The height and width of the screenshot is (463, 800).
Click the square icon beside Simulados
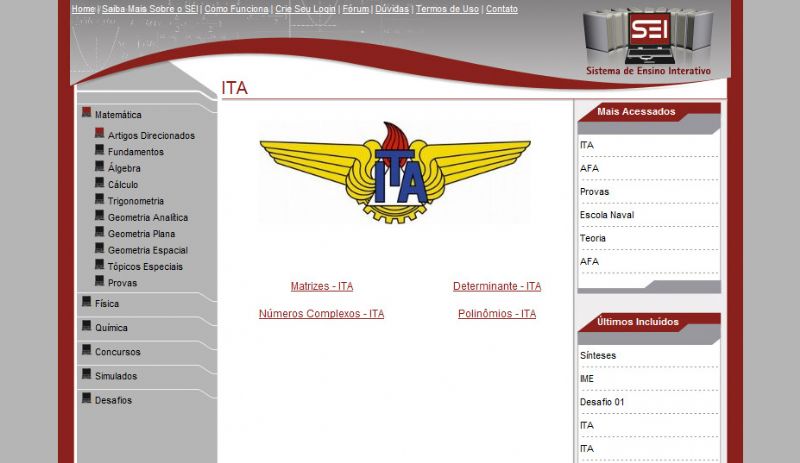86,374
